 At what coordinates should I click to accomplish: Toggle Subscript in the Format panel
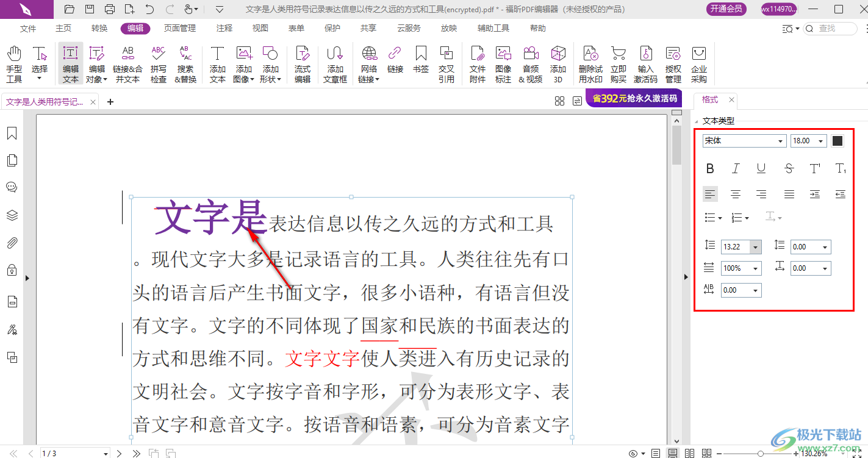(x=841, y=168)
